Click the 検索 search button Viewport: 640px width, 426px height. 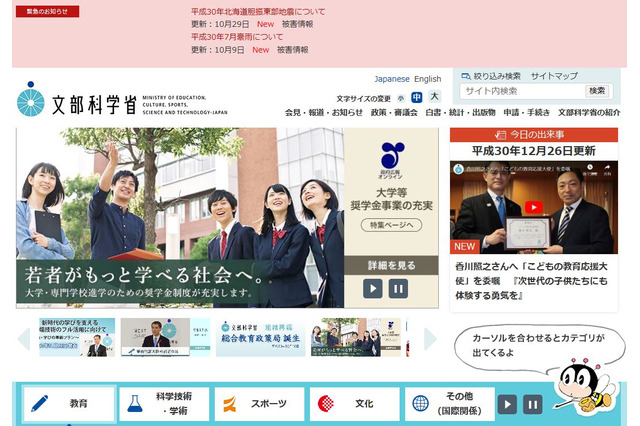[x=597, y=91]
